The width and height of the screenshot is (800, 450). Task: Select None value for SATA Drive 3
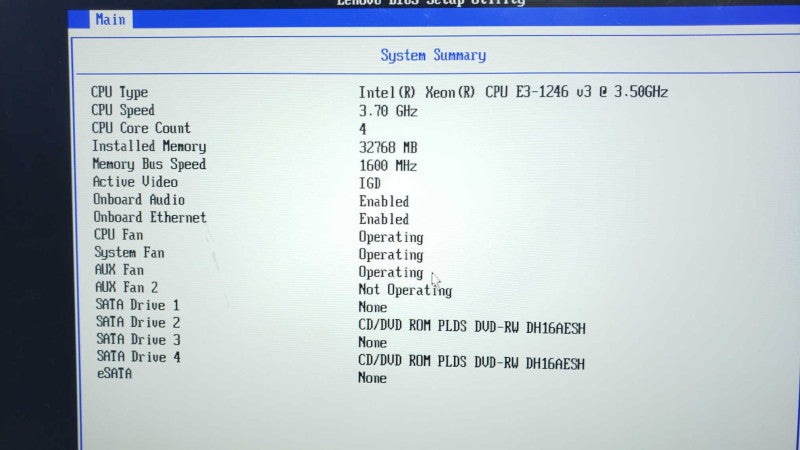(372, 342)
